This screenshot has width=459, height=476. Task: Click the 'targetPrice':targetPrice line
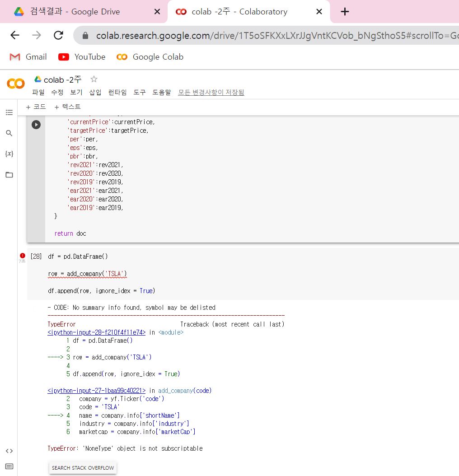(x=108, y=131)
